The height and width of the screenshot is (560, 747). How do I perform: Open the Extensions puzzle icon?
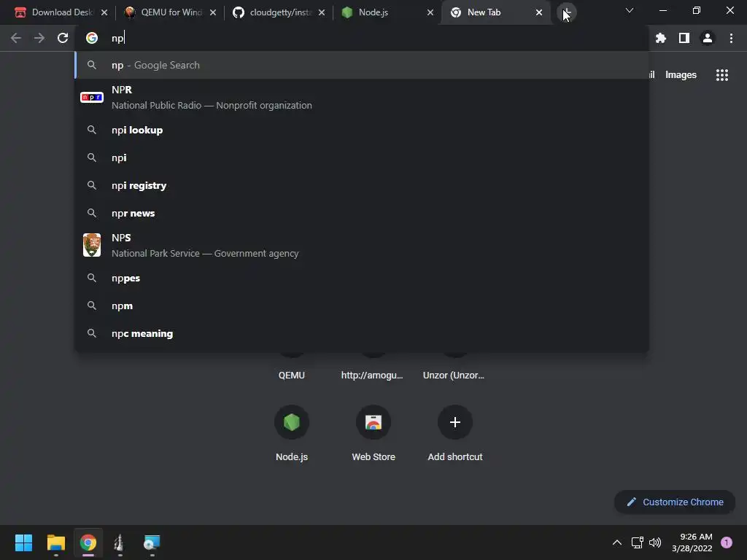660,38
